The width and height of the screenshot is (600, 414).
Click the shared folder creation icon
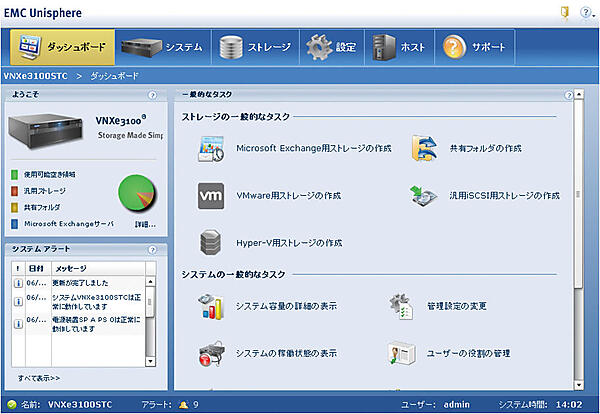point(427,147)
